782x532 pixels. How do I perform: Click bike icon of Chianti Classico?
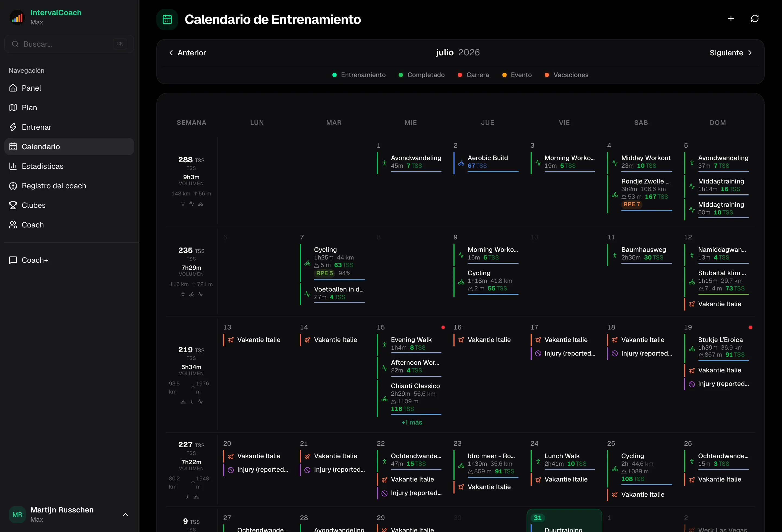pos(384,399)
